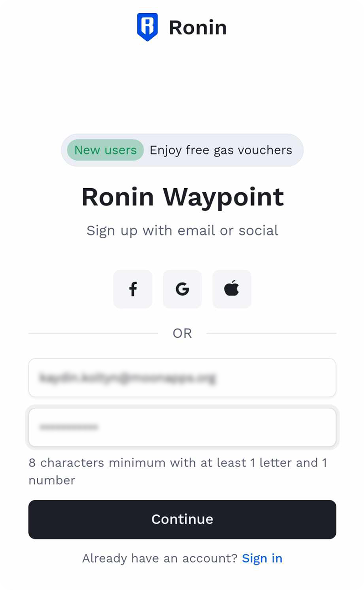Image resolution: width=364 pixels, height=590 pixels.
Task: Choose the Google sign-up icon
Action: pos(182,289)
